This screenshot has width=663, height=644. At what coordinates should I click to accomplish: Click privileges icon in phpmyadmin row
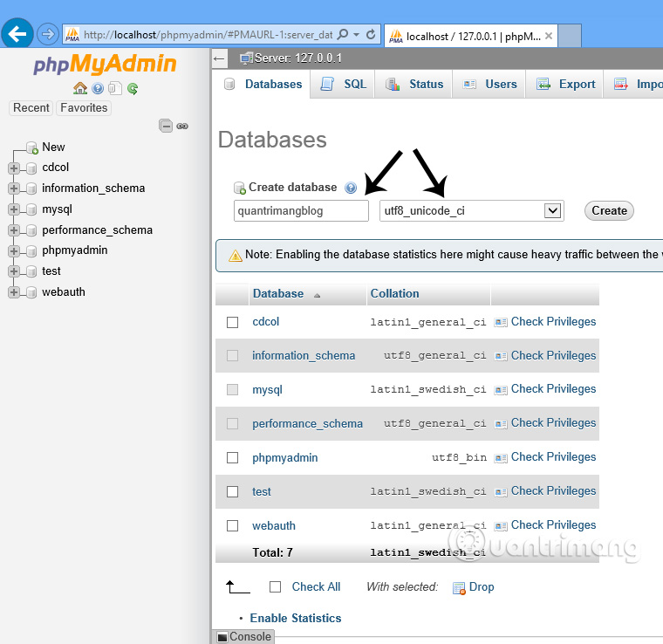pos(501,457)
